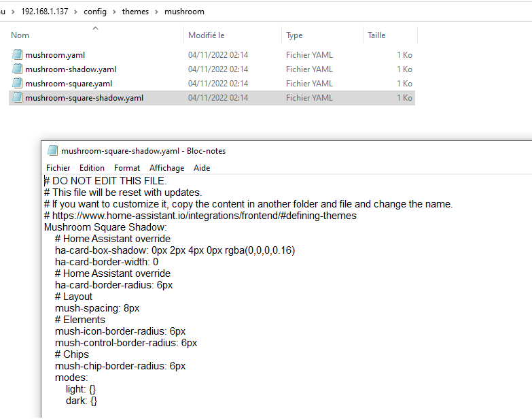Open the Edition menu in Notepad

(x=92, y=168)
